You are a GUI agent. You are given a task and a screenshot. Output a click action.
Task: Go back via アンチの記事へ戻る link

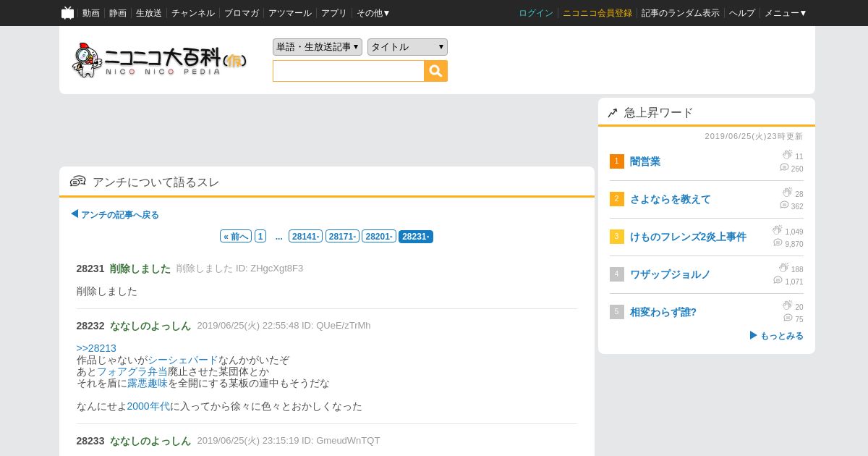click(115, 215)
